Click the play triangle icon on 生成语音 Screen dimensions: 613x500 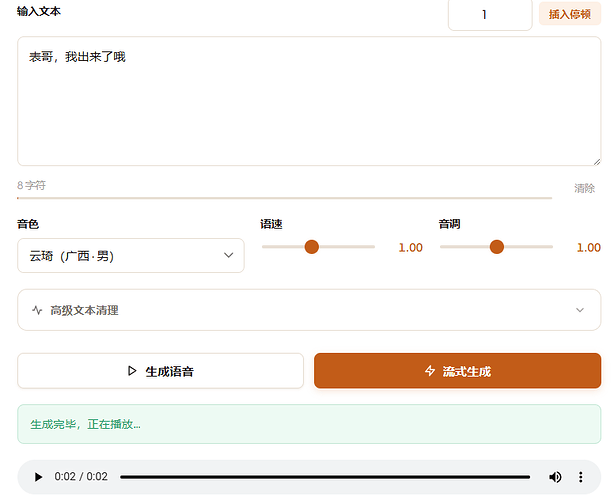132,371
